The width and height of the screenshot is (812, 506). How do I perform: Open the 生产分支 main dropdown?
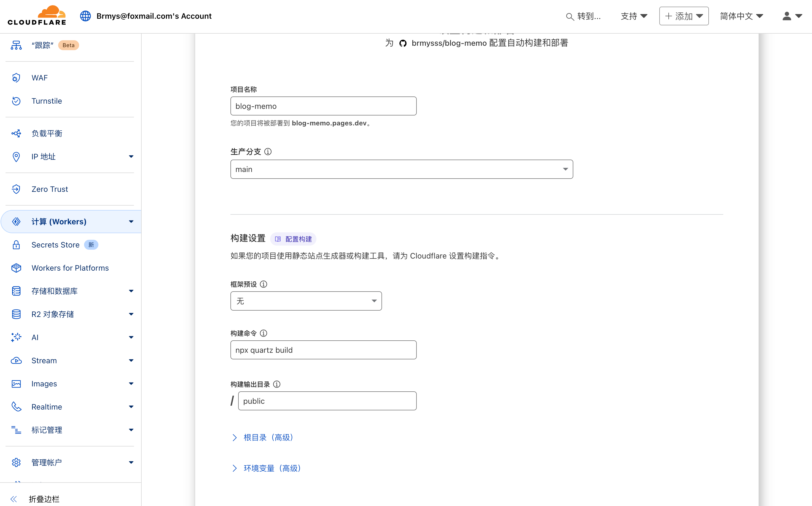point(402,169)
